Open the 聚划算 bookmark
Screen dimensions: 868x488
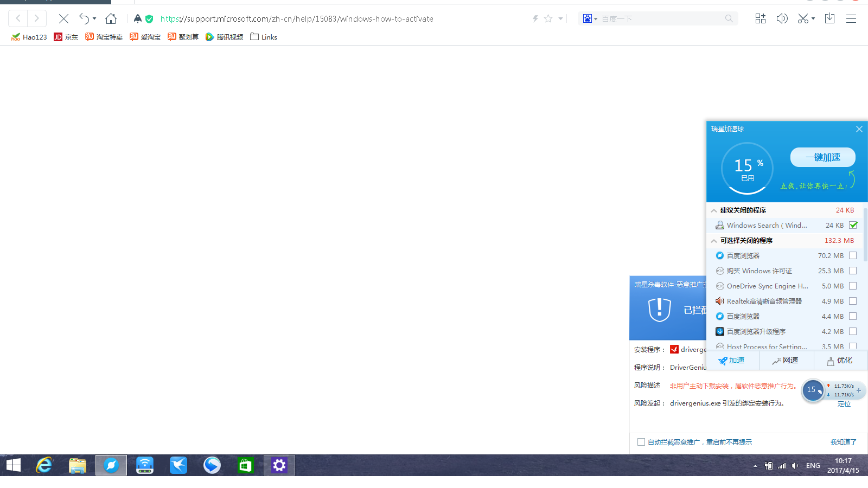tap(183, 37)
